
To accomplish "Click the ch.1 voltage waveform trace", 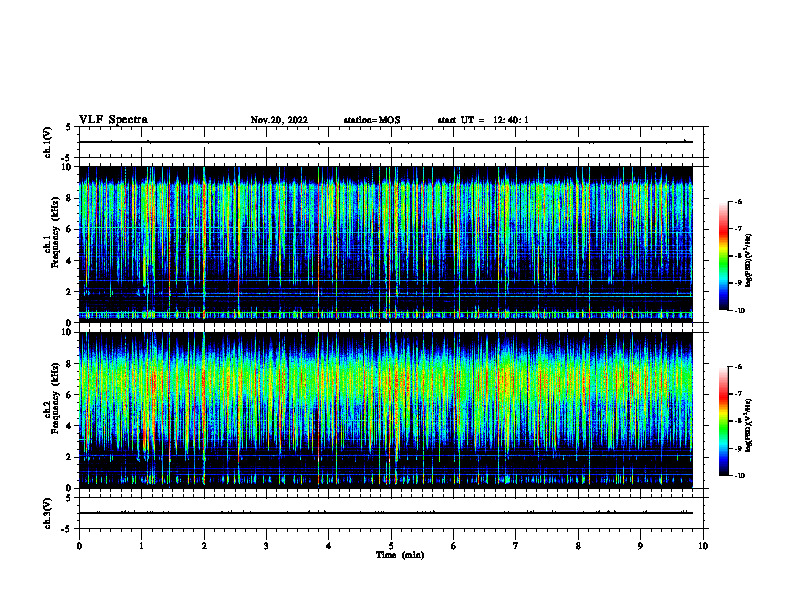I will click(x=386, y=142).
